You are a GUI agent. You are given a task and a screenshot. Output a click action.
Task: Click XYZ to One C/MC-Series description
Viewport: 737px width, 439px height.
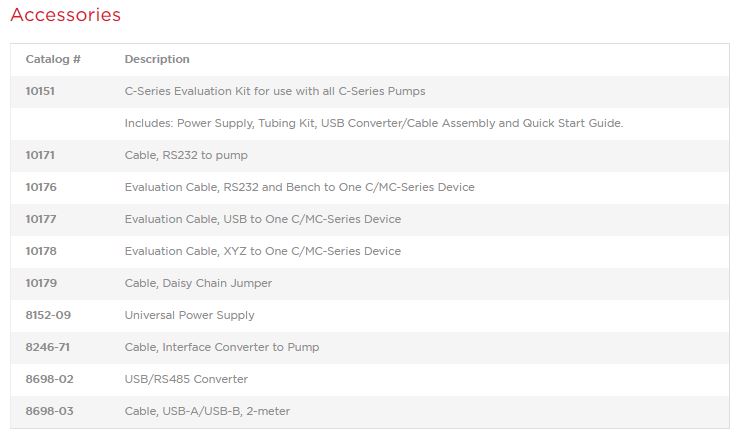pos(262,251)
